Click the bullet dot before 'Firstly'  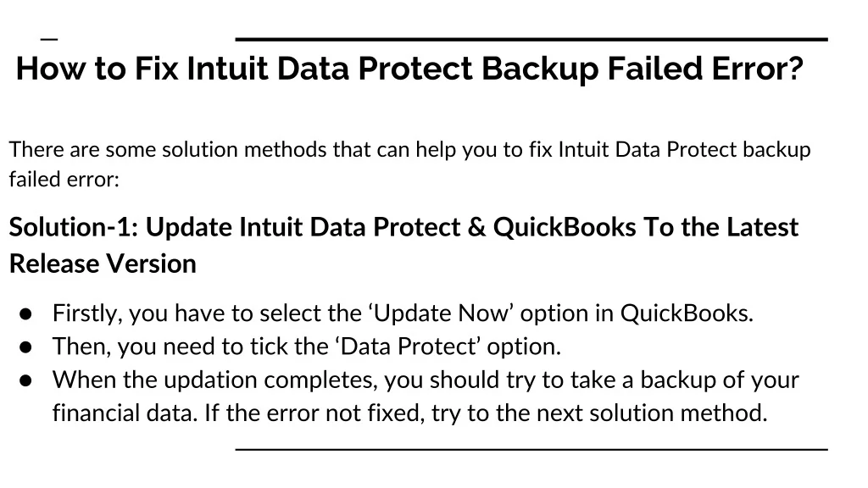point(26,314)
